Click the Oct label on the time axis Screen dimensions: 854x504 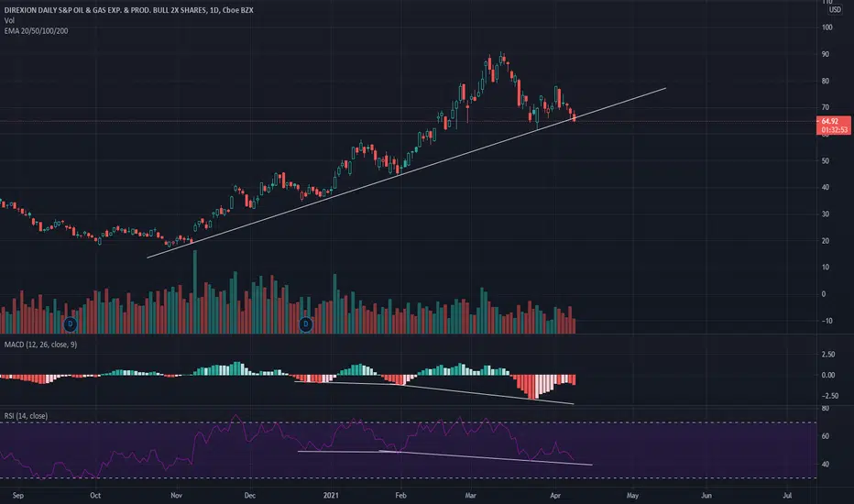[95, 495]
